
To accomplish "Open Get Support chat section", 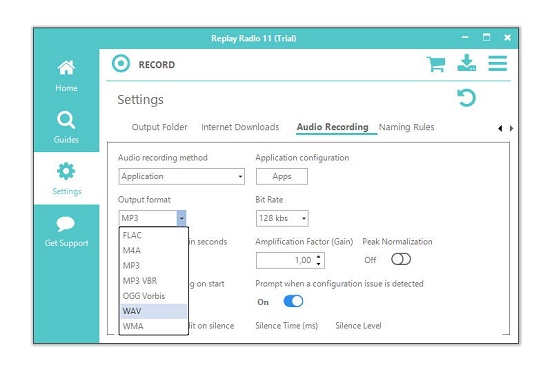I will tap(66, 231).
